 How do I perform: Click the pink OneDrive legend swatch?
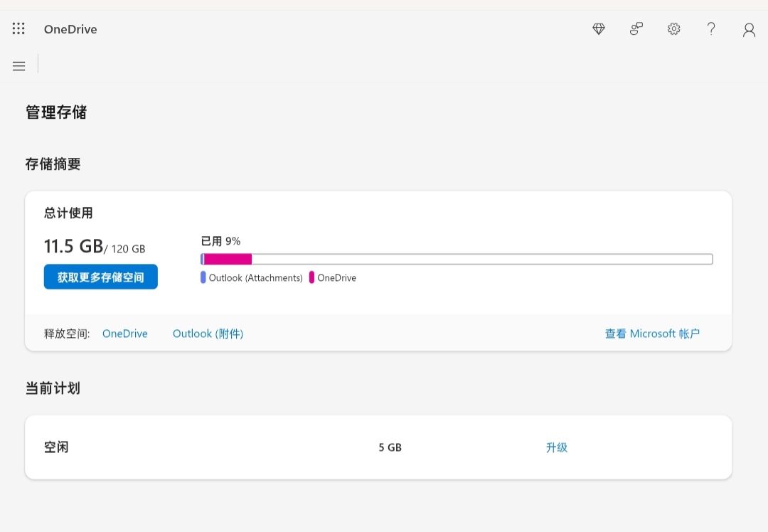(311, 277)
